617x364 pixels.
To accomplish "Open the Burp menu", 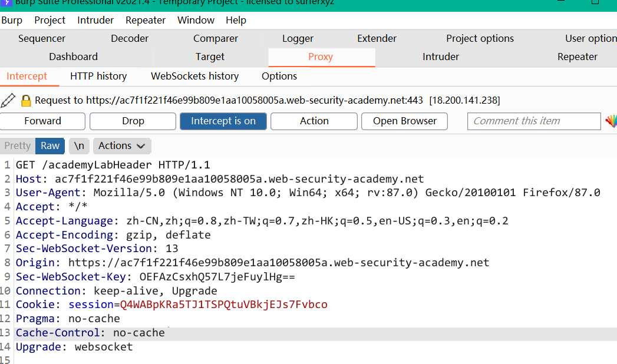I will 12,20.
